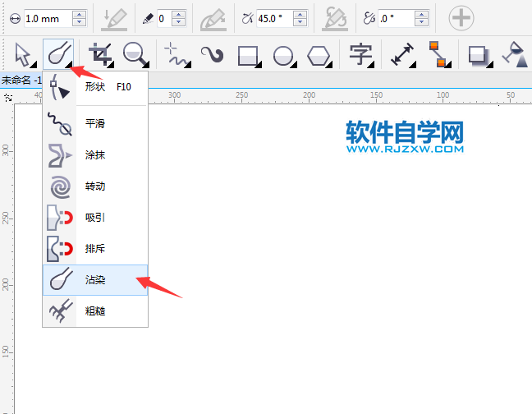Image resolution: width=532 pixels, height=414 pixels.
Task: Click the pen pressure icon
Action: [x=114, y=19]
